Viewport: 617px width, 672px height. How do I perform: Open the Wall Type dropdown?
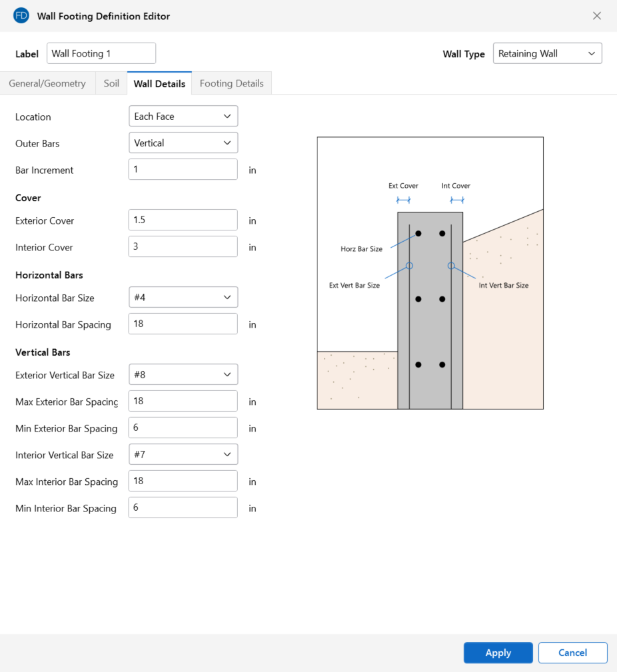(x=547, y=54)
